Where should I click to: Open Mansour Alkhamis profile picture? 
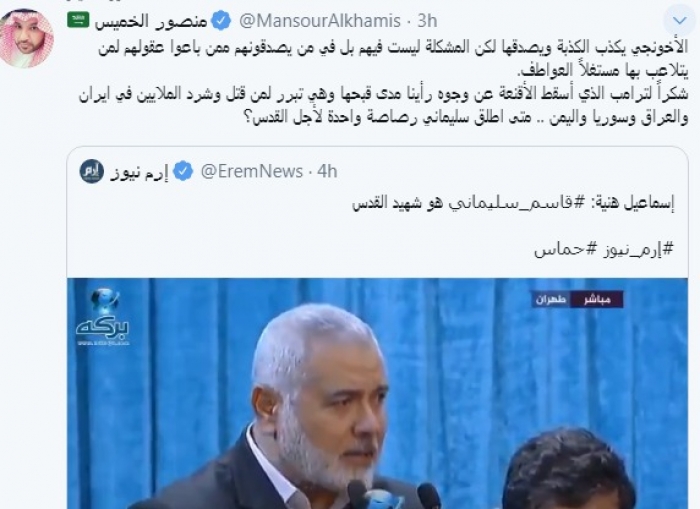27,38
